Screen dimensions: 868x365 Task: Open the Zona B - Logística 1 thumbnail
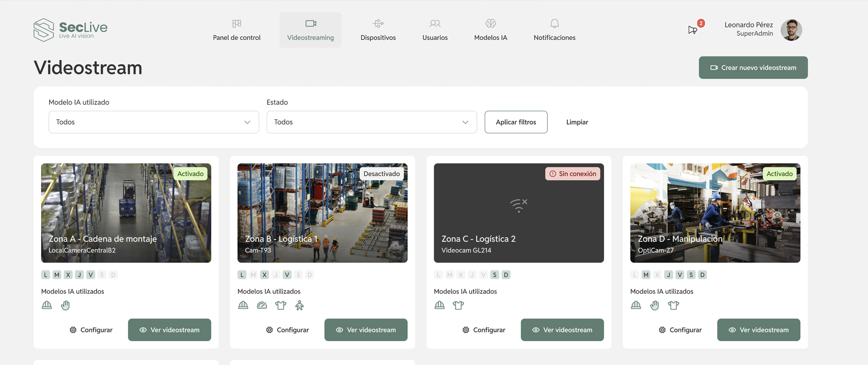322,213
